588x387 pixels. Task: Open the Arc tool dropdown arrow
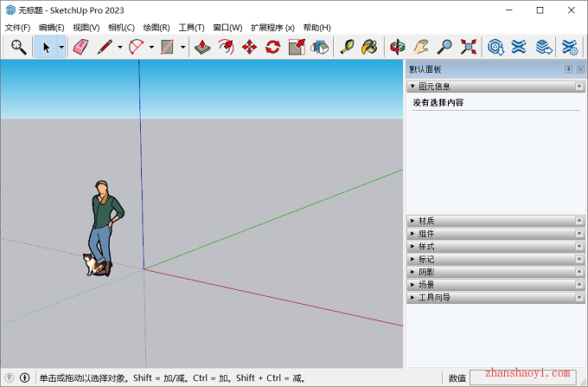tap(151, 48)
